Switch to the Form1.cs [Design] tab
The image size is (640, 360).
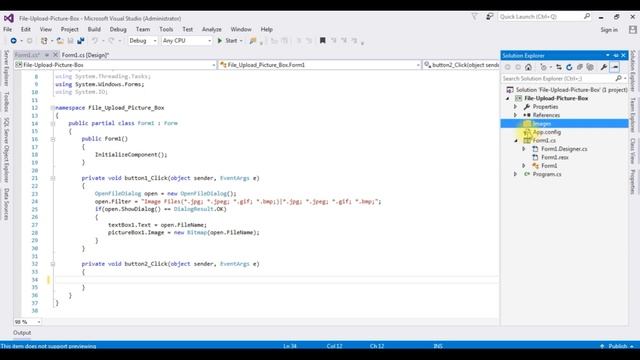coord(86,55)
